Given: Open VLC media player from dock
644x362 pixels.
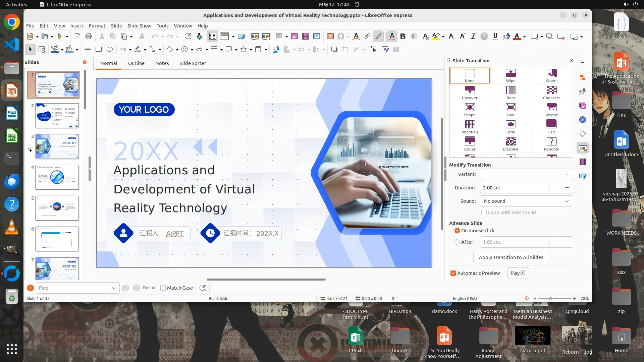Looking at the screenshot, I should click(12, 227).
